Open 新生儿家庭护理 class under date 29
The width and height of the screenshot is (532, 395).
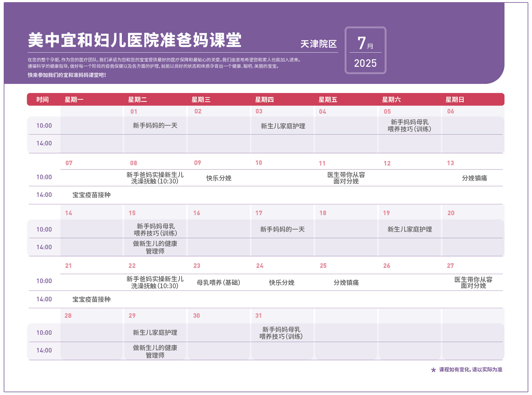155,332
